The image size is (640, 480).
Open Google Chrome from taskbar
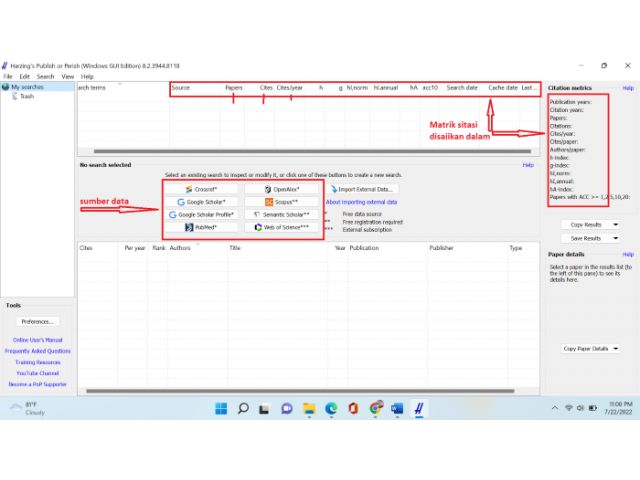pyautogui.click(x=376, y=408)
